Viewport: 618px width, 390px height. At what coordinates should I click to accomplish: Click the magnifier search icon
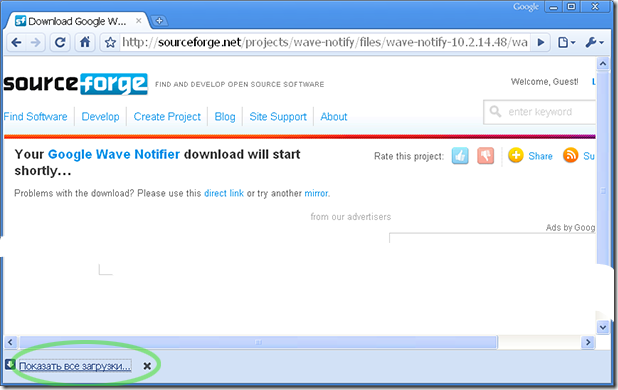(495, 112)
